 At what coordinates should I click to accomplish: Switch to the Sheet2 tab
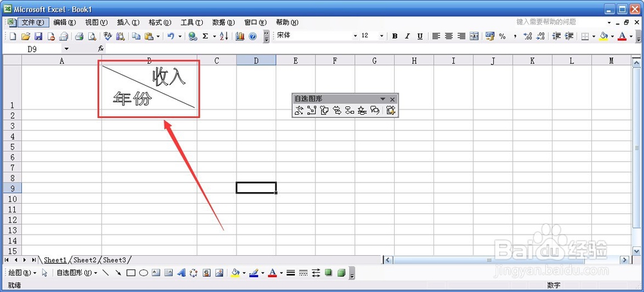coord(85,260)
